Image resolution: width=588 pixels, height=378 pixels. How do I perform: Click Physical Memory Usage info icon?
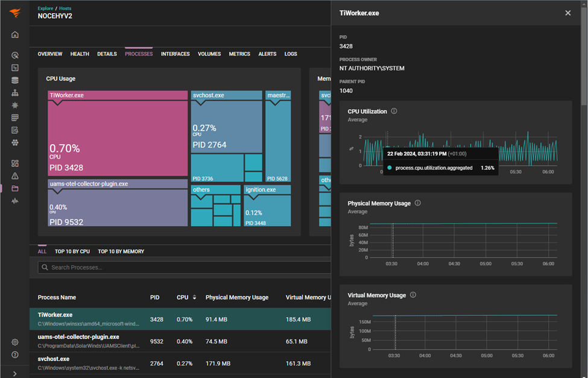pos(417,203)
